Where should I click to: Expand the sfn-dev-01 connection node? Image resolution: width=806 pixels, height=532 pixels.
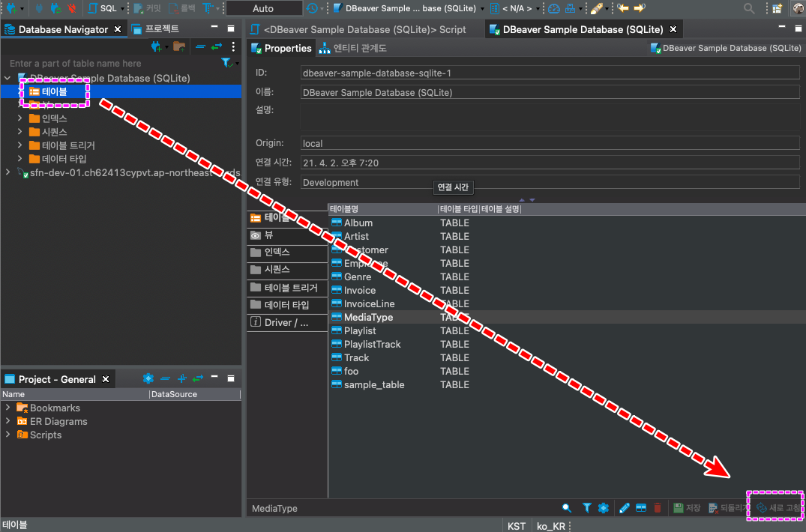pos(7,172)
